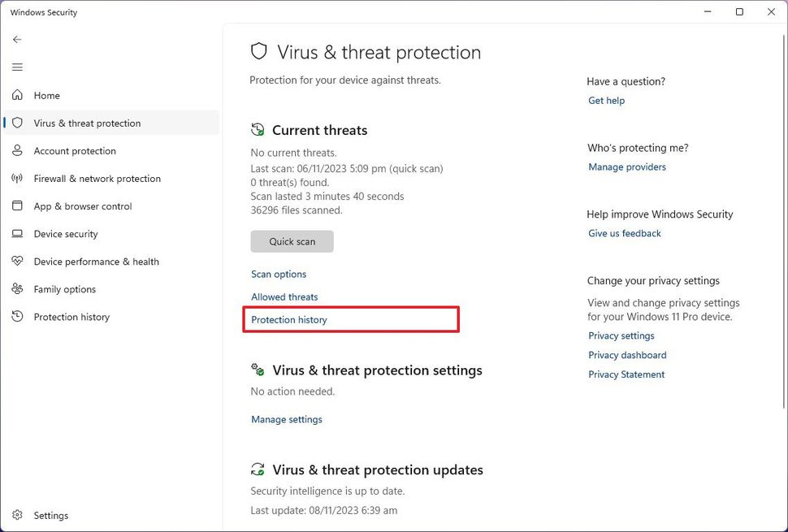Open Family options
This screenshot has height=532, width=788.
point(64,288)
